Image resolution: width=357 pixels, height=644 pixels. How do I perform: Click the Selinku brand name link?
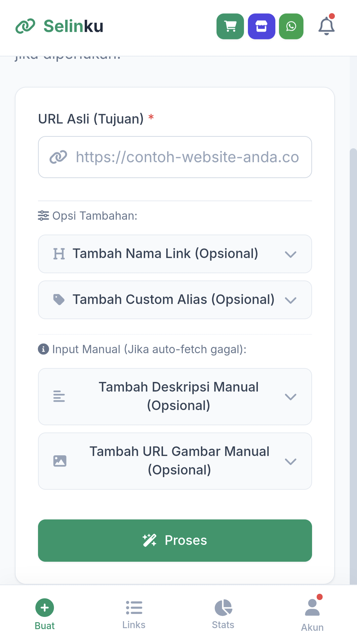click(73, 26)
